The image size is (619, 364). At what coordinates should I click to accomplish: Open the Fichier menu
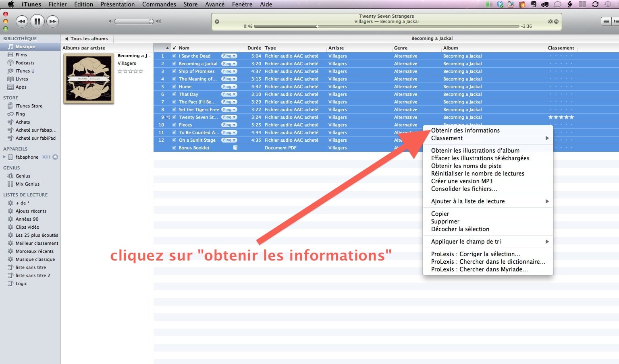point(58,4)
